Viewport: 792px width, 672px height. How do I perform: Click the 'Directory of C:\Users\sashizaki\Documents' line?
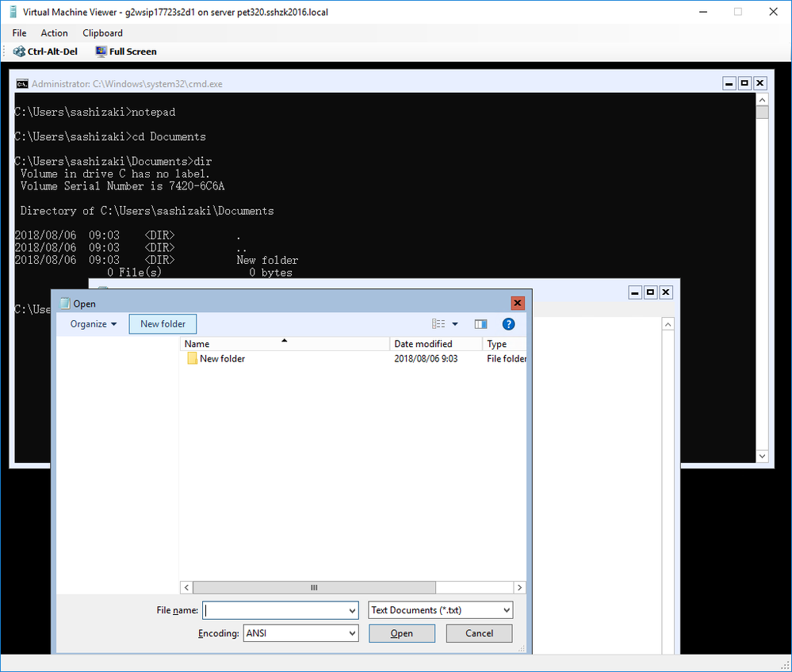click(147, 211)
